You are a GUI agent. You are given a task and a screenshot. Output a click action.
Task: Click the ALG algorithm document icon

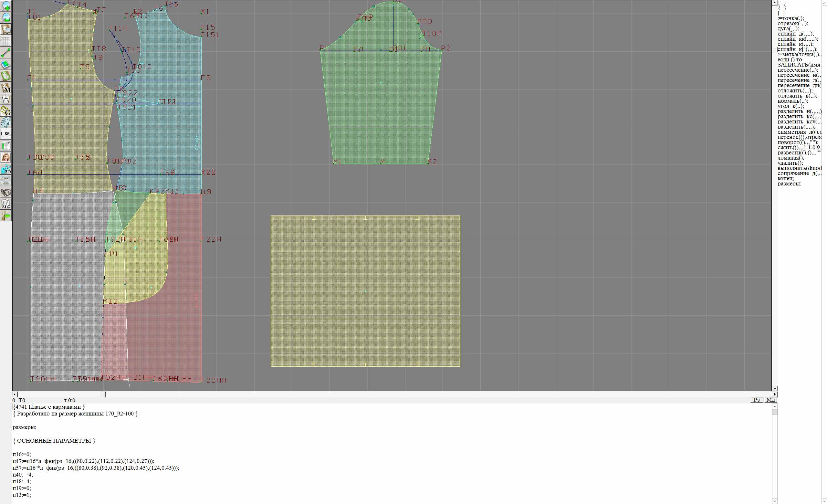tap(6, 204)
